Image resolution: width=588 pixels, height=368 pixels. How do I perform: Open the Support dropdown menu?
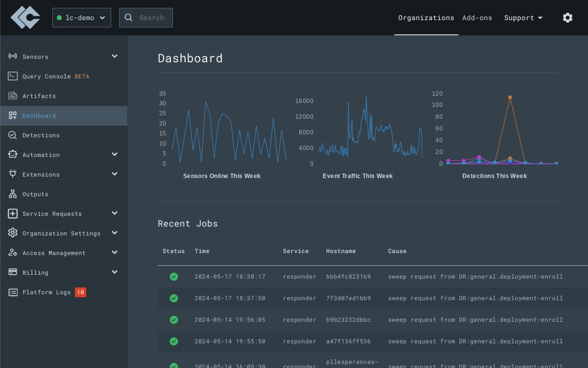pos(523,17)
